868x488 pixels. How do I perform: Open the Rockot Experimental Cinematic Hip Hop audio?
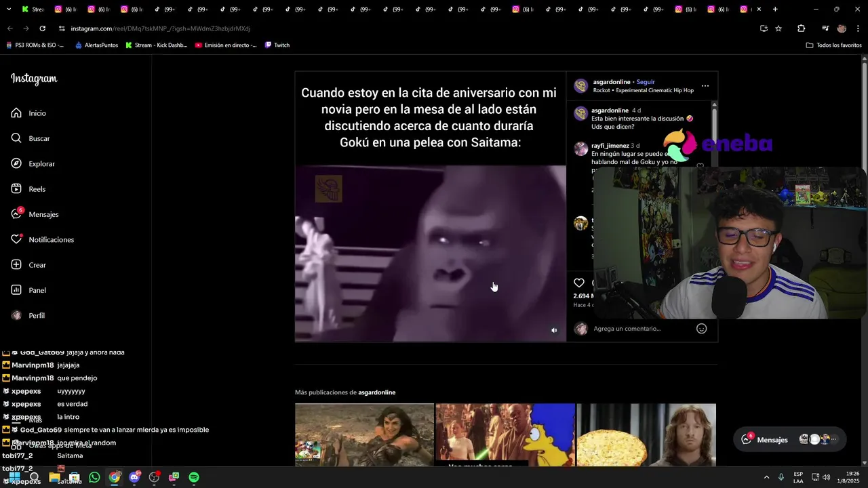pyautogui.click(x=644, y=90)
